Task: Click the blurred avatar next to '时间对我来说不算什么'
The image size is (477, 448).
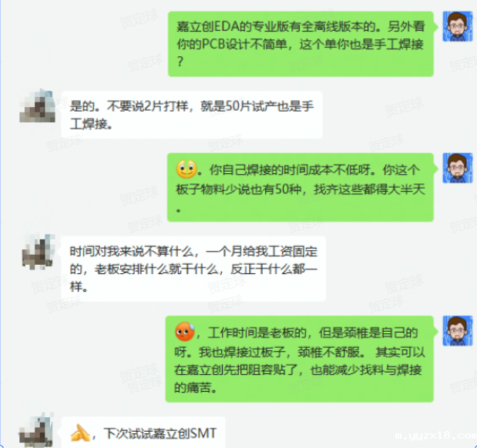Action: pos(38,252)
